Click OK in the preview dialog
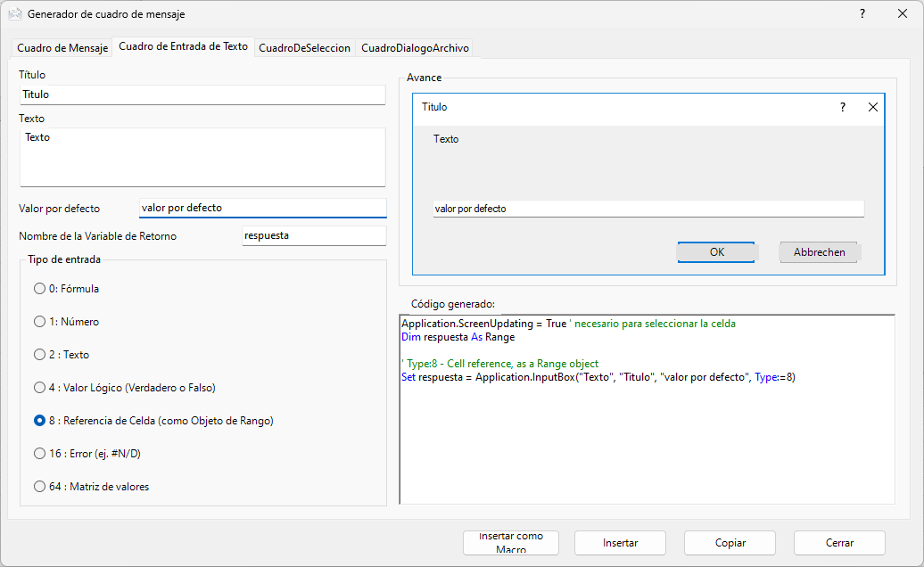The image size is (924, 567). pos(716,252)
